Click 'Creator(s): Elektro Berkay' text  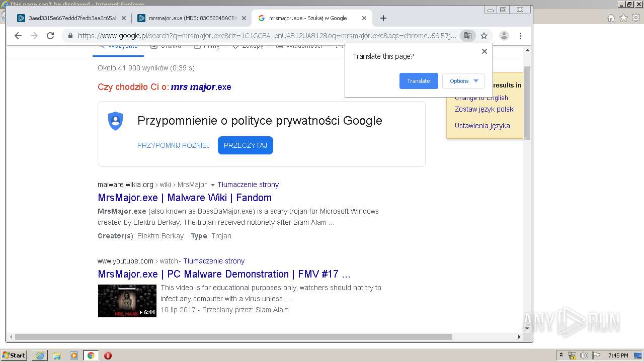coord(141,236)
